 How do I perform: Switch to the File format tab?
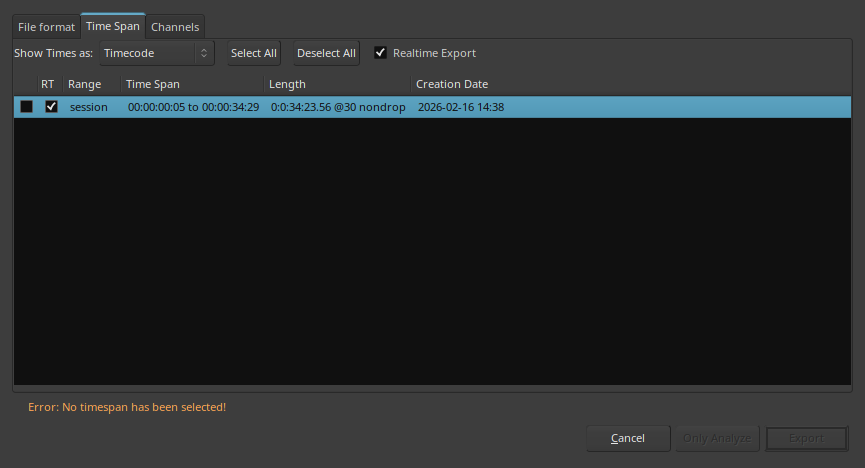46,27
